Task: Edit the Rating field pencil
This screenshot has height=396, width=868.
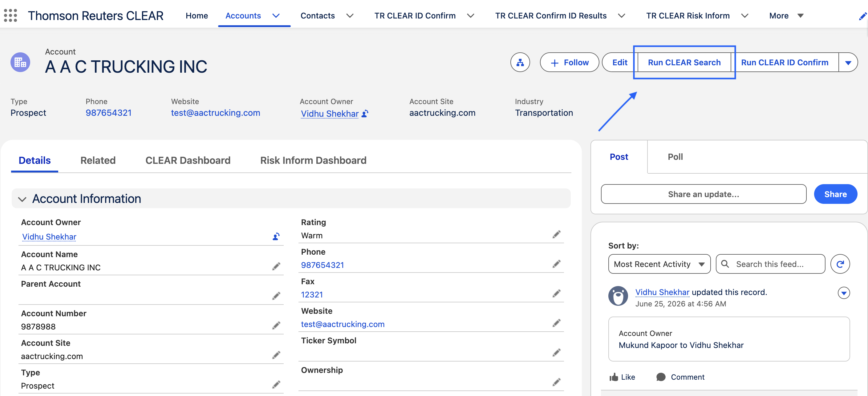Action: click(x=556, y=234)
